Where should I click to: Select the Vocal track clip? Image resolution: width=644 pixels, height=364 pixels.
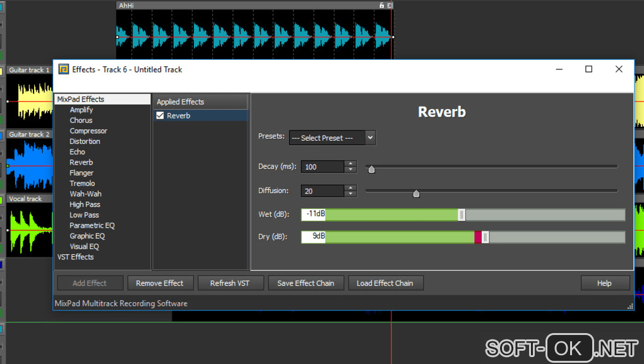click(30, 226)
